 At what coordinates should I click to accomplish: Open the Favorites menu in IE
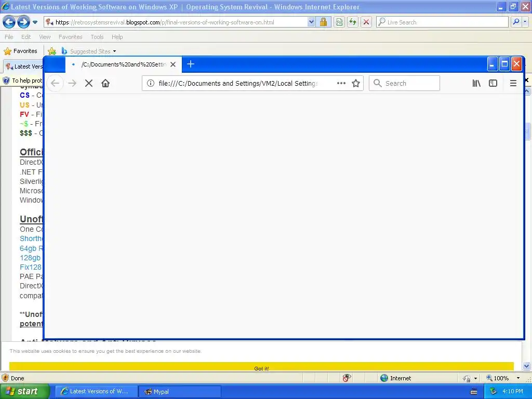click(71, 37)
